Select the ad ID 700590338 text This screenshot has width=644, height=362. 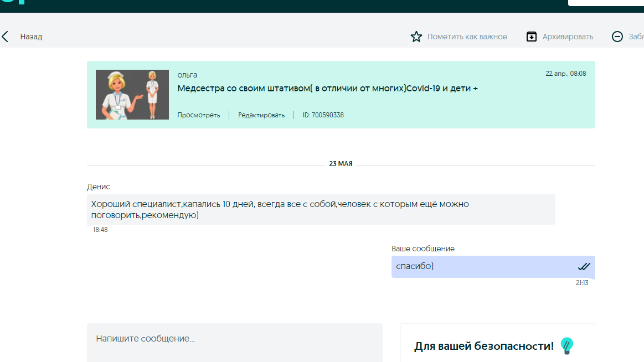point(323,115)
